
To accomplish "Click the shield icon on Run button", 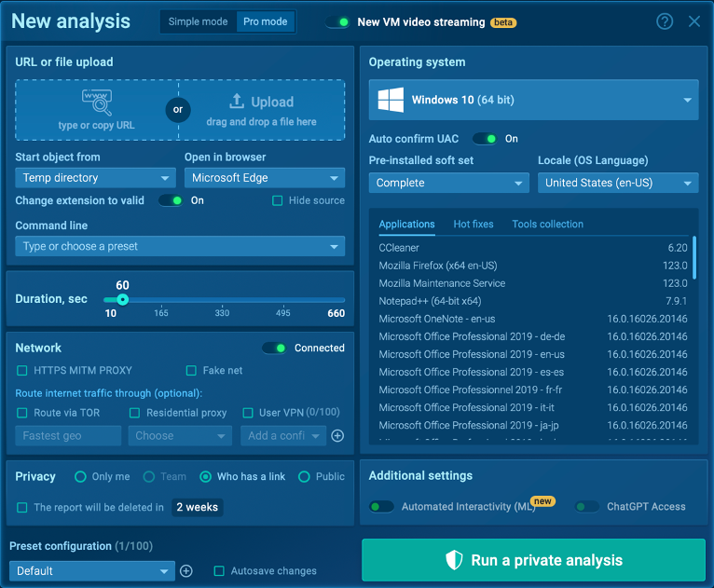I will 454,560.
